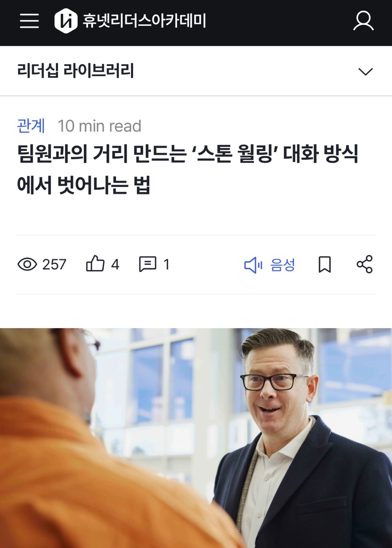
Task: Like the article with thumbs-up icon
Action: coord(95,264)
